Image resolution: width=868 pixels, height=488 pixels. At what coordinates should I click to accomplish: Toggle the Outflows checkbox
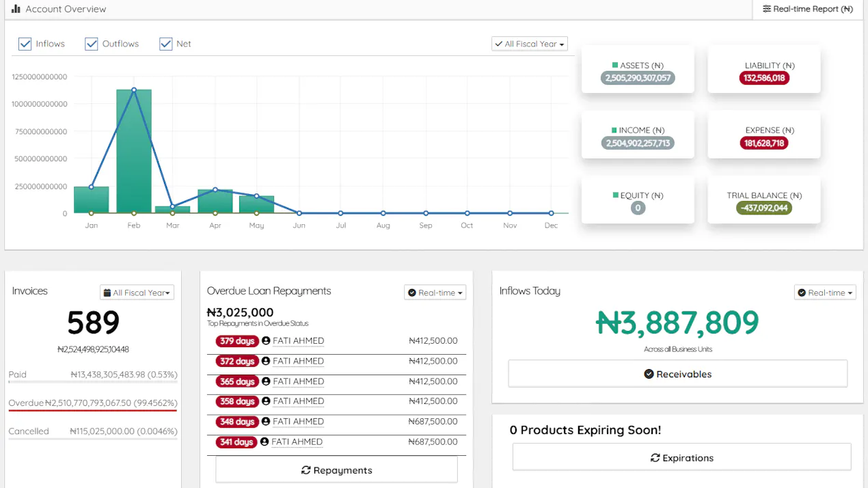click(x=92, y=44)
